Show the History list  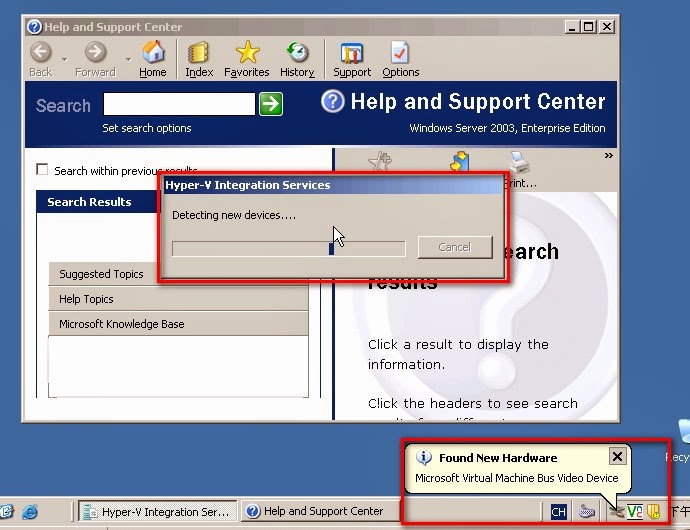[x=297, y=59]
